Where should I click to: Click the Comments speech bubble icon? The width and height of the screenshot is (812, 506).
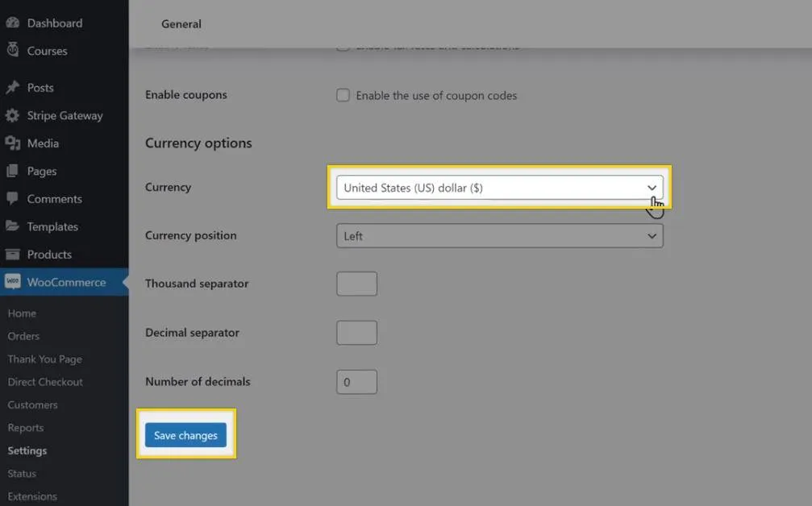(13, 199)
